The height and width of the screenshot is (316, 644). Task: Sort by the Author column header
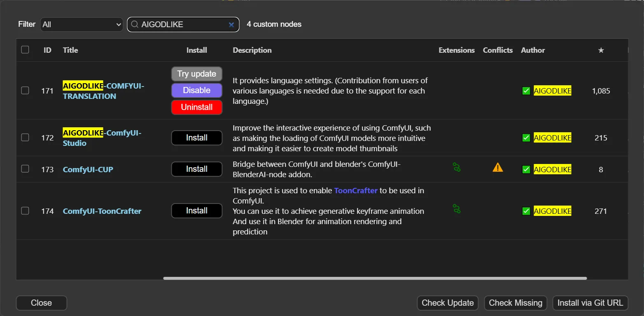tap(533, 50)
